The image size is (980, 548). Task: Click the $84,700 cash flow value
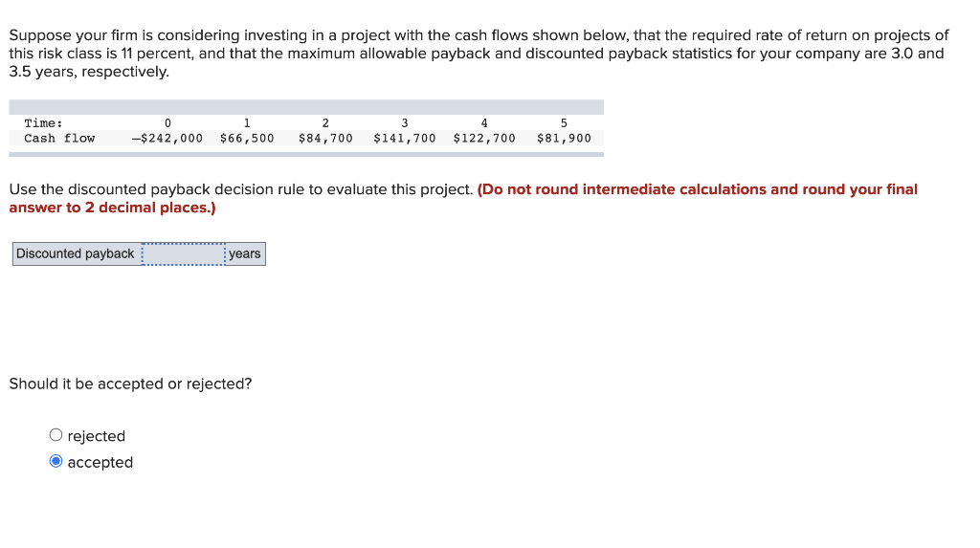tap(325, 138)
